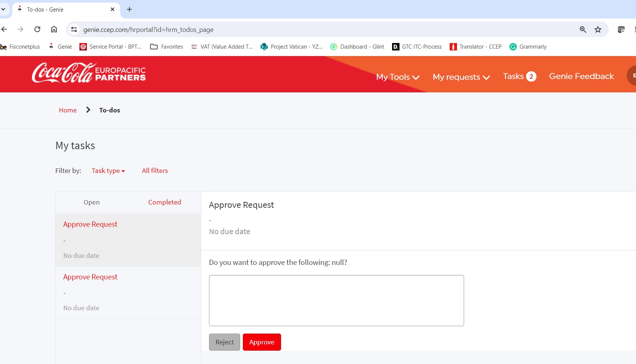The height and width of the screenshot is (364, 636).
Task: Open the browser home page icon
Action: point(54,29)
